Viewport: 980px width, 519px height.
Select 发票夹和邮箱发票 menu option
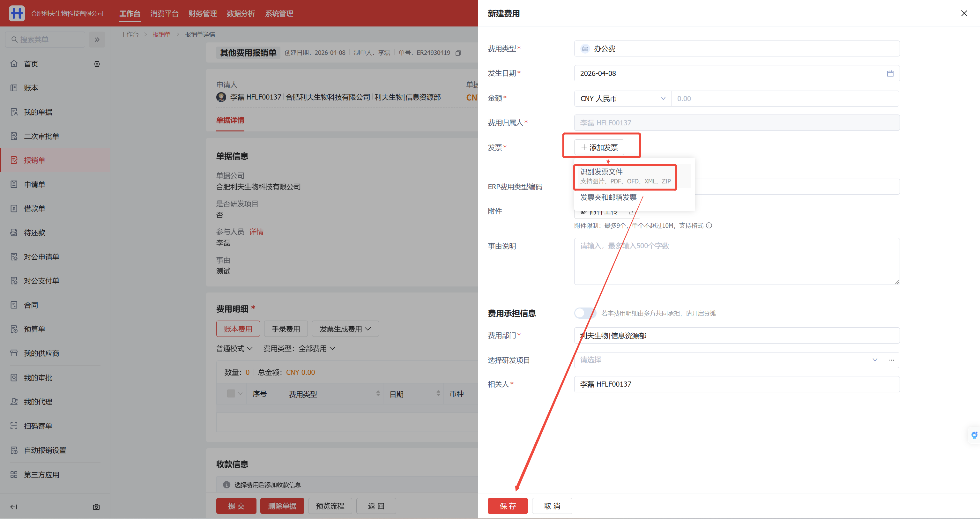[x=608, y=197]
